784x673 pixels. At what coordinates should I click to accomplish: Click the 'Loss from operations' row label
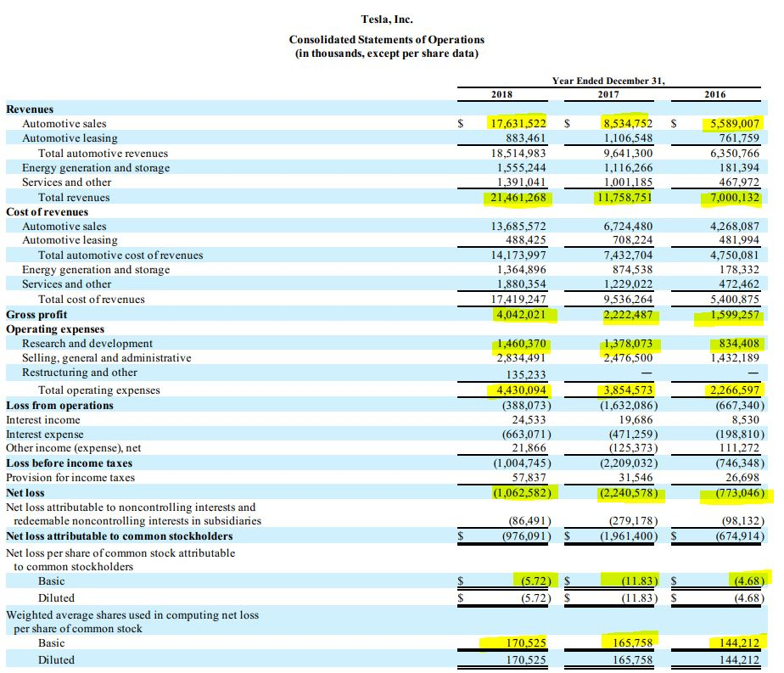click(x=59, y=406)
